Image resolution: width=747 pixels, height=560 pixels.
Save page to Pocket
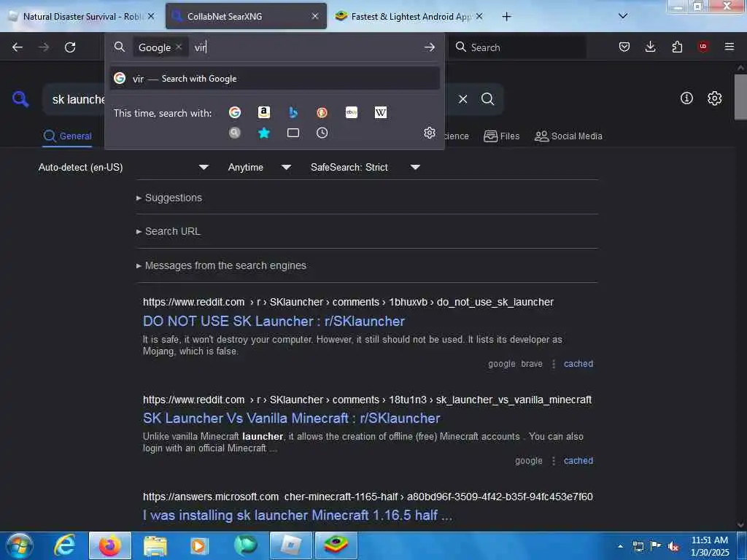pyautogui.click(x=624, y=47)
